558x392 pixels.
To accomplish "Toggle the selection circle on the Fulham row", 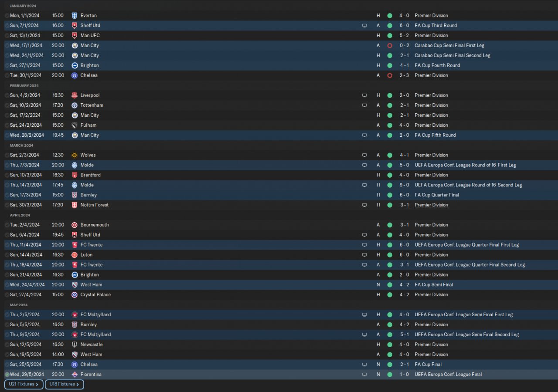I will pyautogui.click(x=7, y=125).
